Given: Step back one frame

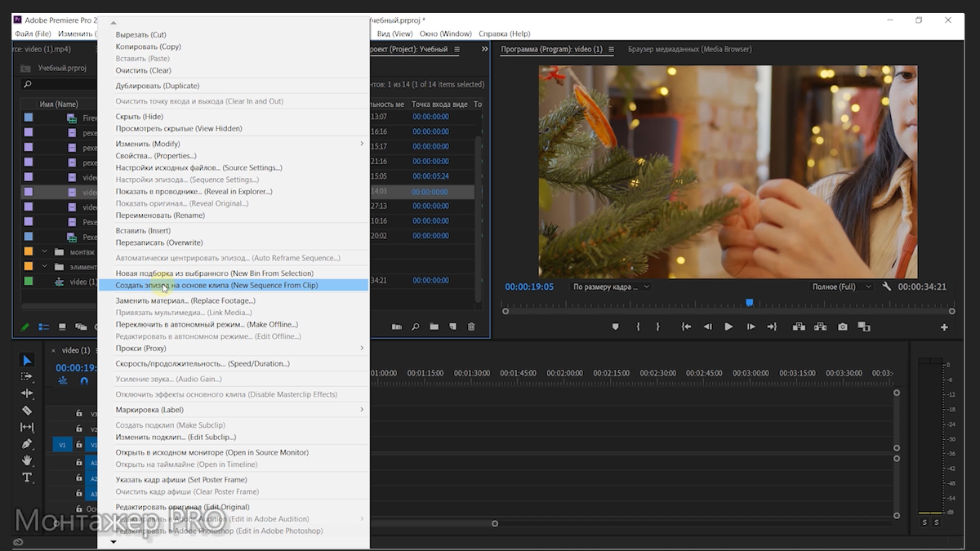Looking at the screenshot, I should pyautogui.click(x=708, y=327).
